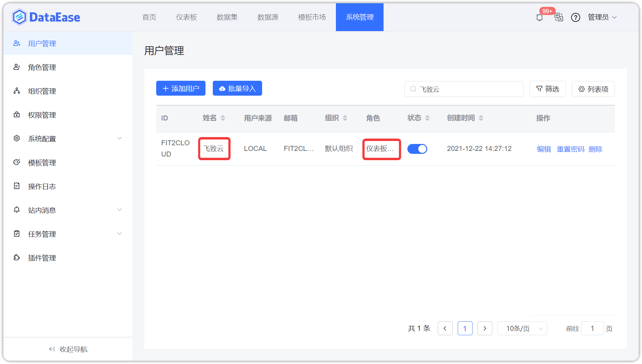Viewport: 642px width, 364px height.
Task: Open the 列表项 column settings button
Action: pyautogui.click(x=593, y=89)
